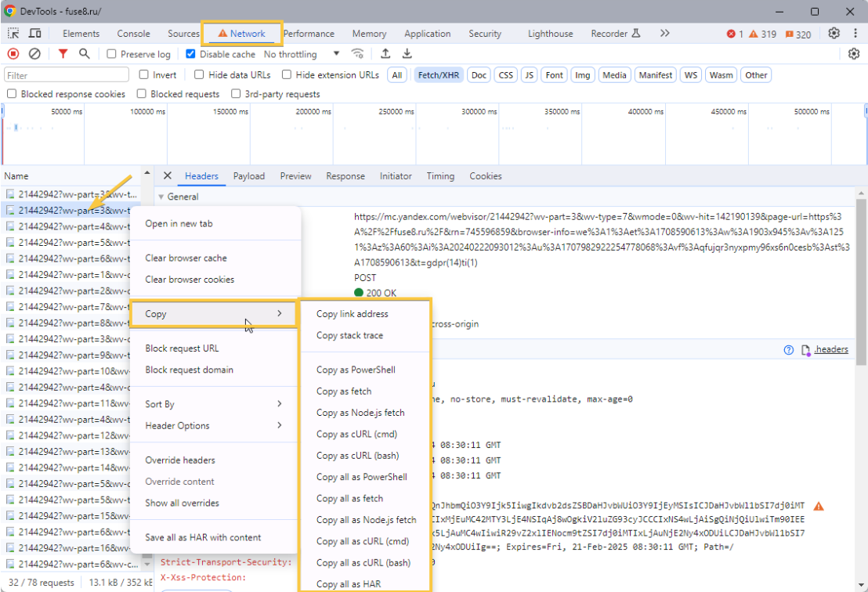Image resolution: width=868 pixels, height=592 pixels.
Task: Toggle the red filter funnel icon
Action: coord(63,54)
